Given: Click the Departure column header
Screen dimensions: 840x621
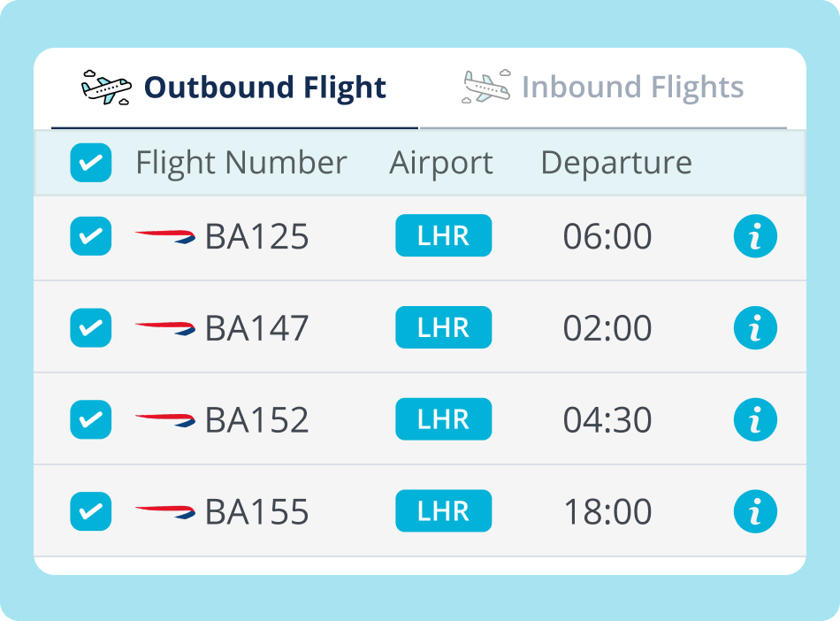Looking at the screenshot, I should click(617, 163).
